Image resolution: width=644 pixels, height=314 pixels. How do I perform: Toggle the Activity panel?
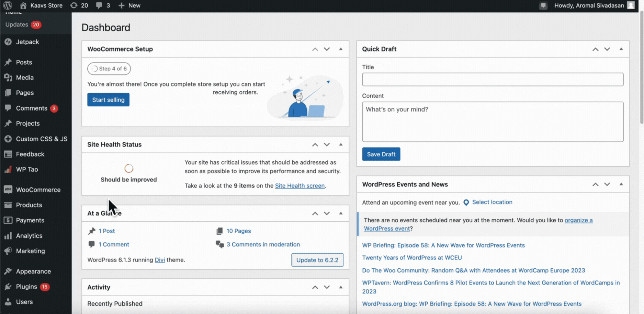[x=341, y=287]
